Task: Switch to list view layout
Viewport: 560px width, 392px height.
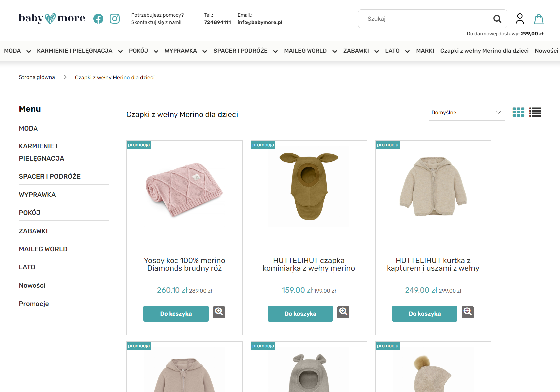Action: click(x=535, y=112)
